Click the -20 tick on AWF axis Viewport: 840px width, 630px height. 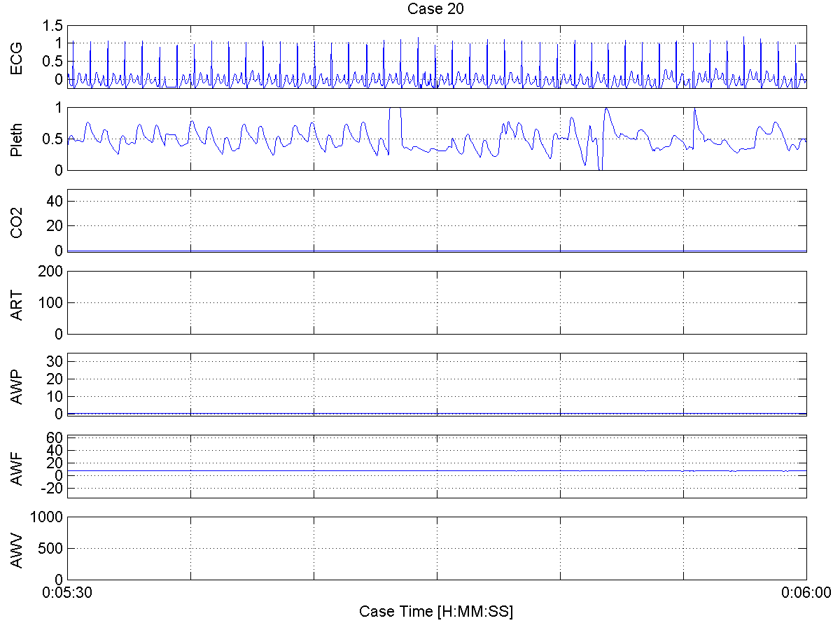(52, 489)
